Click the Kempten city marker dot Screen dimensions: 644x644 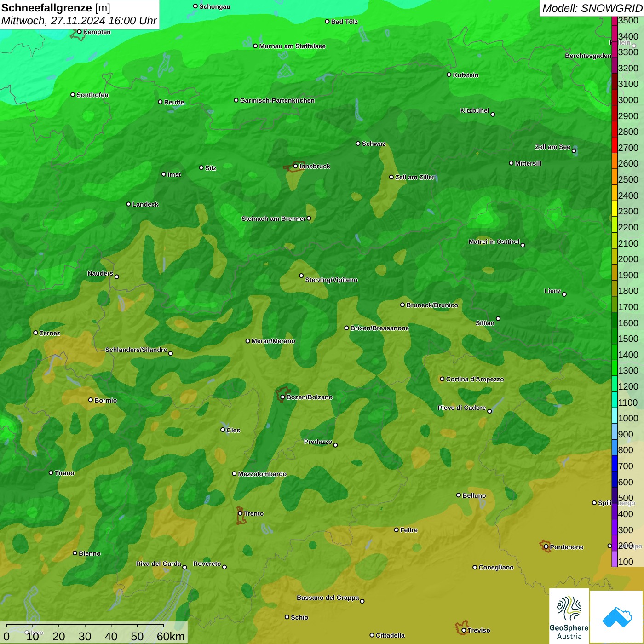pyautogui.click(x=79, y=32)
